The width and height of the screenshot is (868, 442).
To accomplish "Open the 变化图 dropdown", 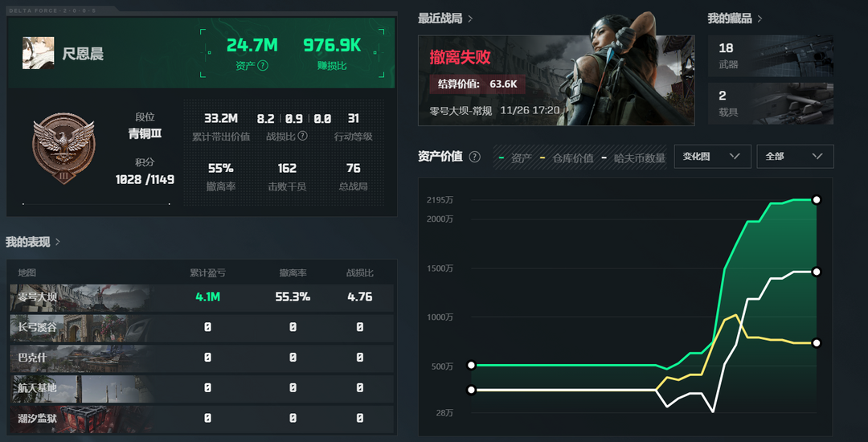I will coord(711,157).
